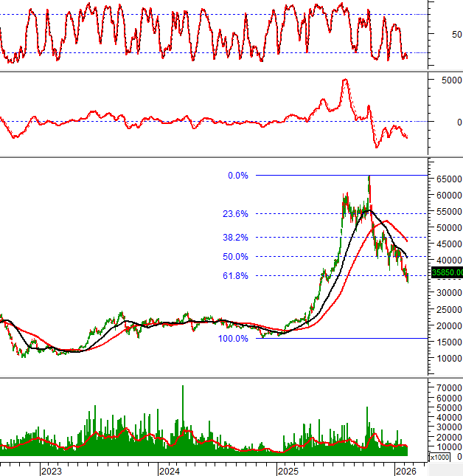Select the 23.6% Fibonacci retracement label
463x476 pixels.
tap(236, 214)
